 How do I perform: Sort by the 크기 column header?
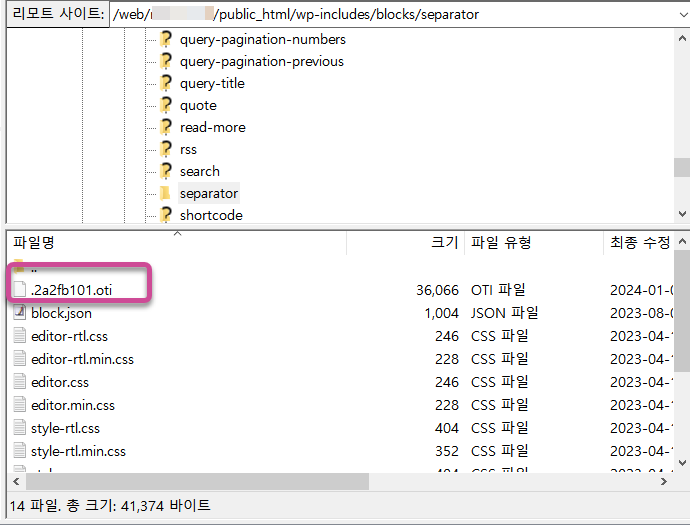tap(405, 242)
